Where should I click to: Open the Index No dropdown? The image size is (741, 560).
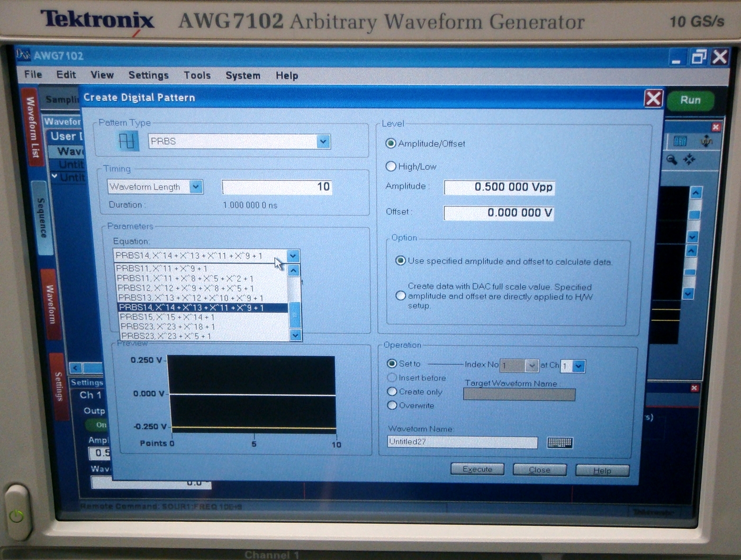click(x=532, y=365)
